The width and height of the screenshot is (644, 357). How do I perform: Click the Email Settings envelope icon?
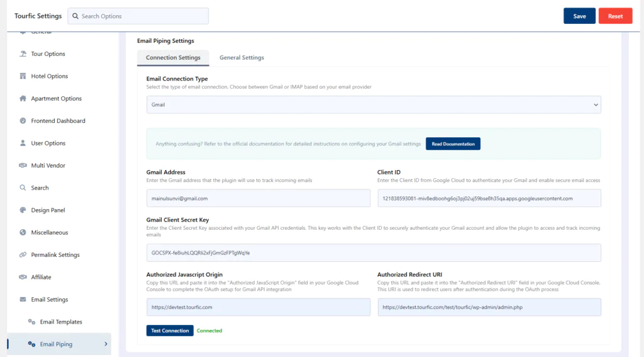click(23, 300)
